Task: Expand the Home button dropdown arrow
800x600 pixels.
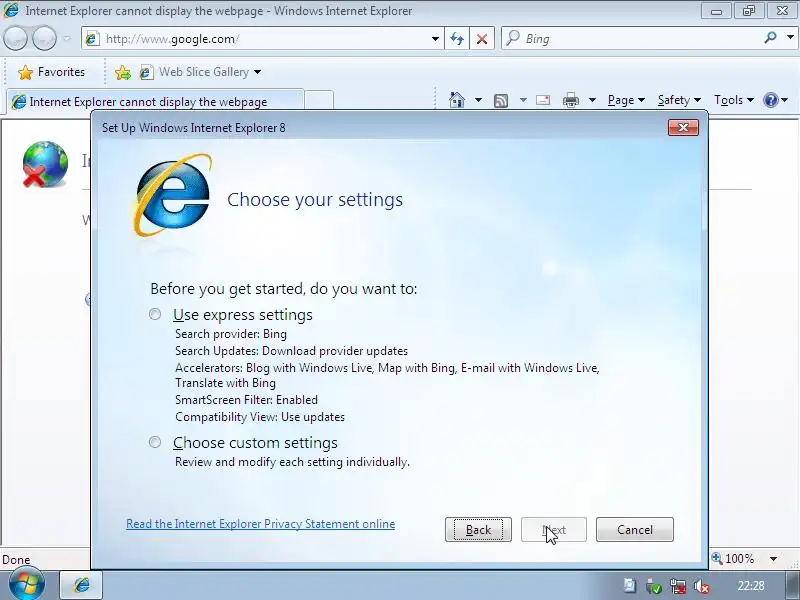Action: point(478,100)
